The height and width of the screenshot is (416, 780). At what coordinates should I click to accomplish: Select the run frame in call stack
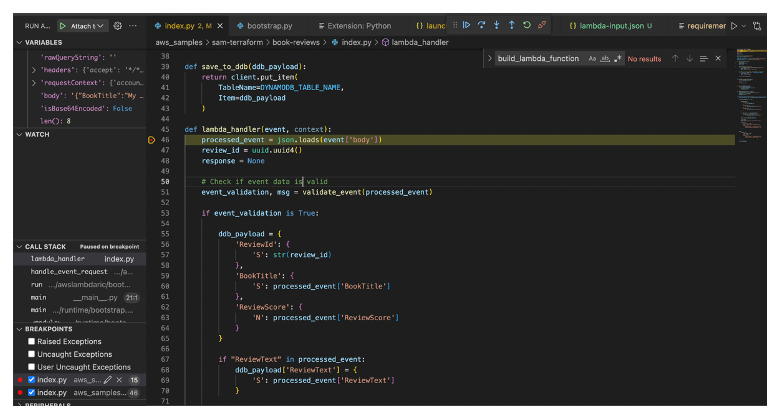[81, 285]
